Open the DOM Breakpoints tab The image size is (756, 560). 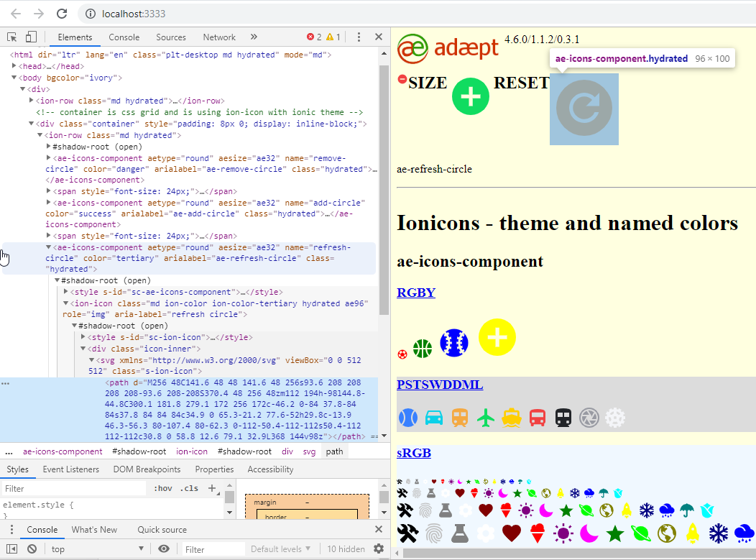147,469
